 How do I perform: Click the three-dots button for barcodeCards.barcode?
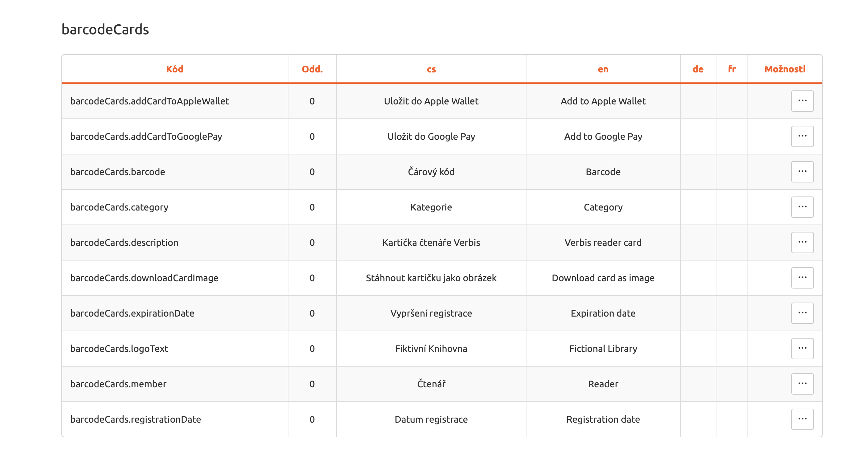point(802,172)
